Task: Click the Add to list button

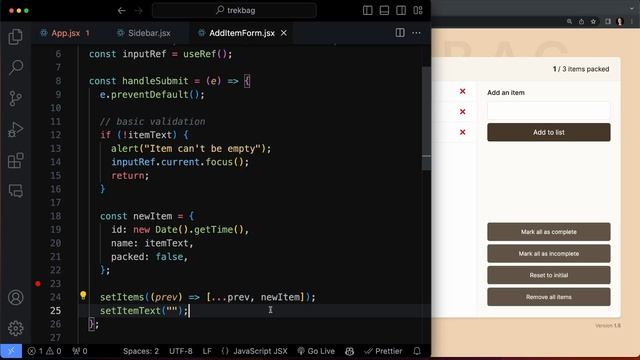Action: [549, 132]
